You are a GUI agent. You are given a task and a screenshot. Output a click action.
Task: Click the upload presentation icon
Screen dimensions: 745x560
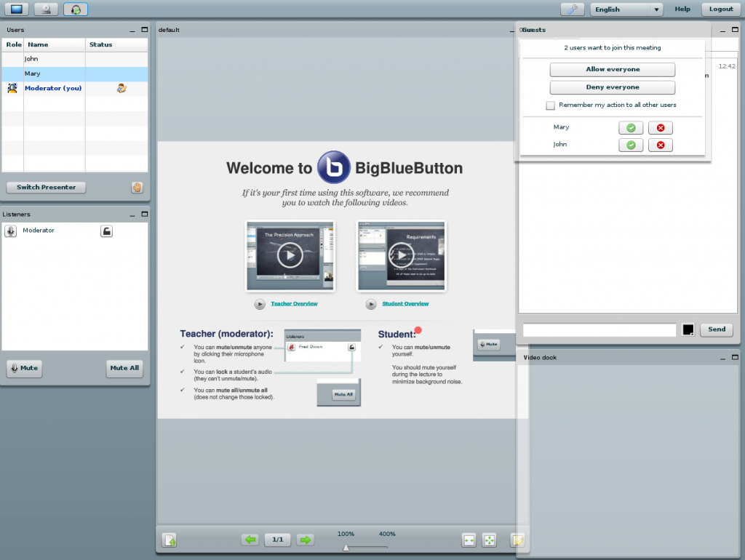tap(170, 540)
